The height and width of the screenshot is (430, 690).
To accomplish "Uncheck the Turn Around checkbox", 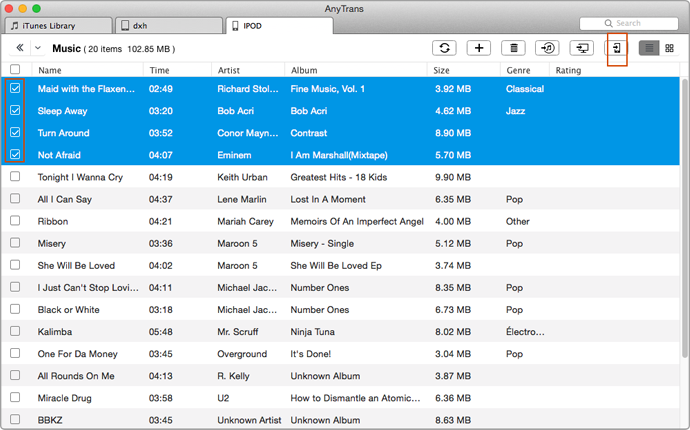I will coord(15,132).
